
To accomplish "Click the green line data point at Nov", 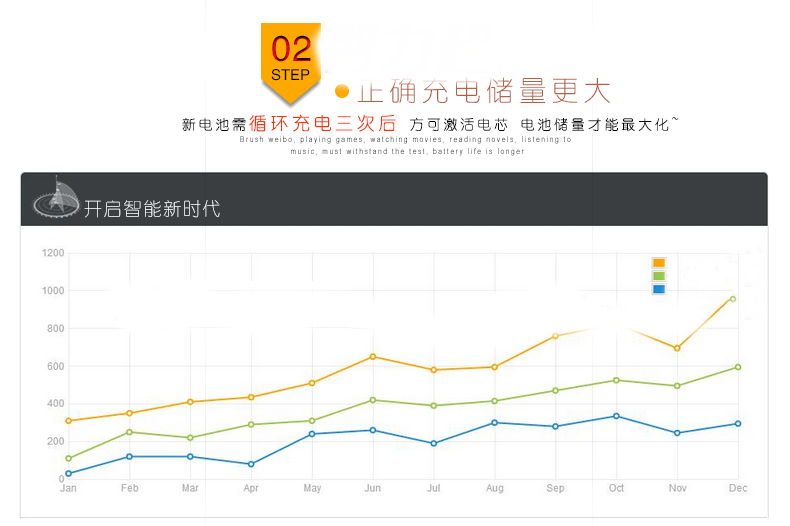I will tap(677, 386).
